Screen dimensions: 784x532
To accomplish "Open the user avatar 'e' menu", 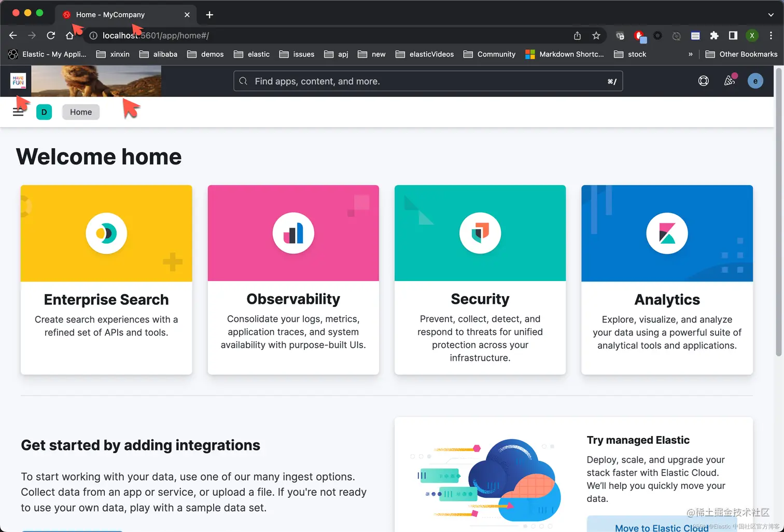I will point(755,81).
